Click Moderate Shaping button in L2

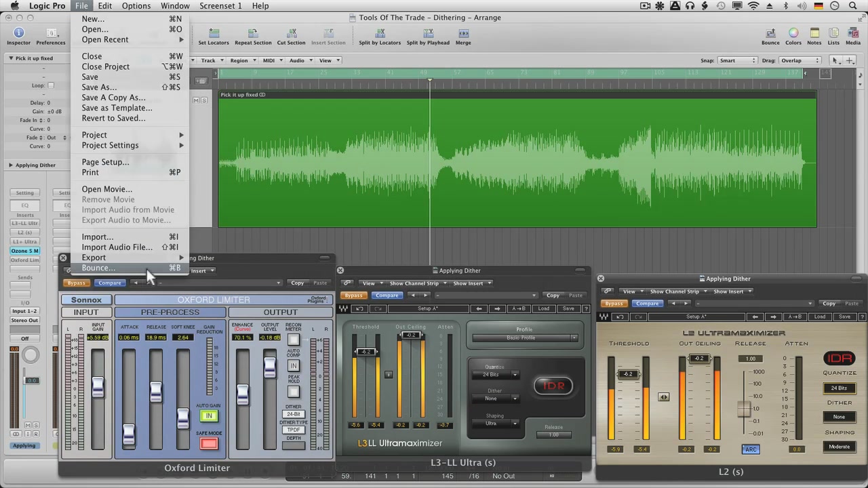[x=839, y=447]
